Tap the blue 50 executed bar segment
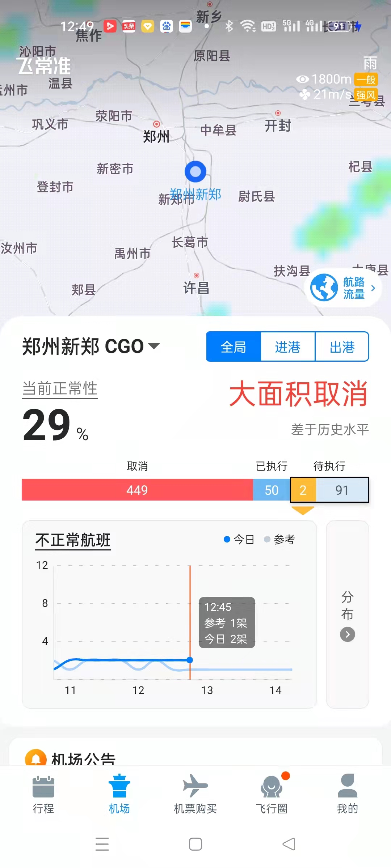The height and width of the screenshot is (868, 391). click(272, 490)
